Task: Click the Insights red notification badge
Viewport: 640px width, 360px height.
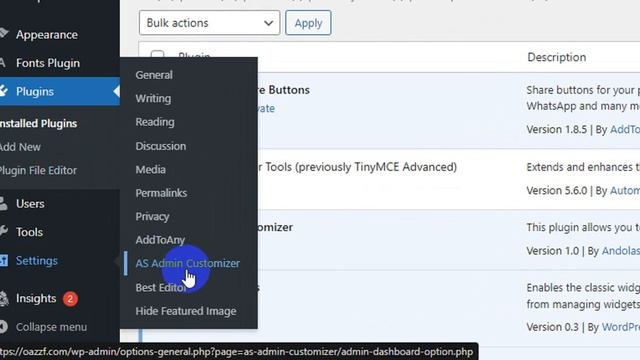Action: tap(70, 299)
